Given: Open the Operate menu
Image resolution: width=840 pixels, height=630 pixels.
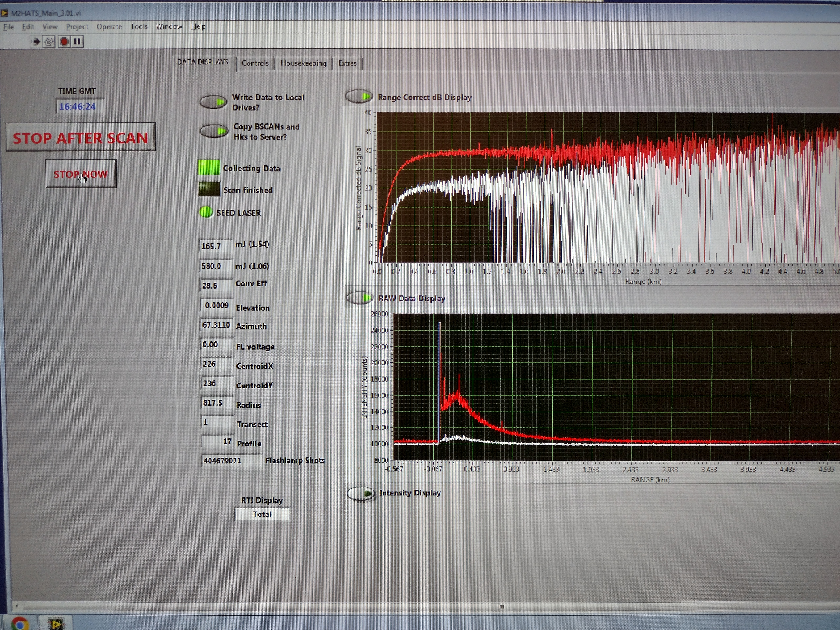Looking at the screenshot, I should (109, 27).
